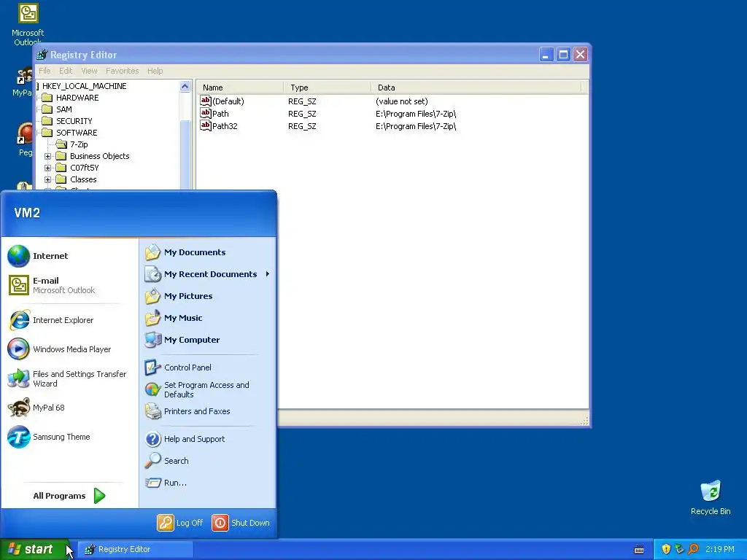Open My Documents
The height and width of the screenshot is (560, 747).
(194, 252)
